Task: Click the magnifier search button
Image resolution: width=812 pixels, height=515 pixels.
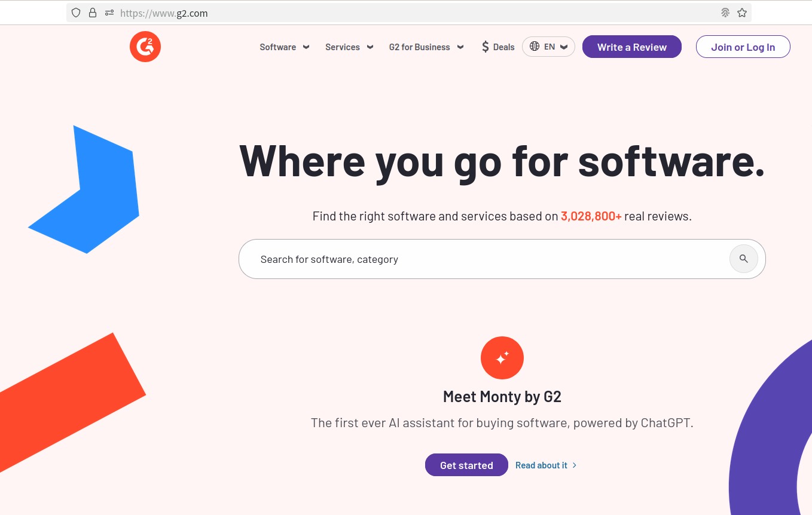Action: (743, 259)
